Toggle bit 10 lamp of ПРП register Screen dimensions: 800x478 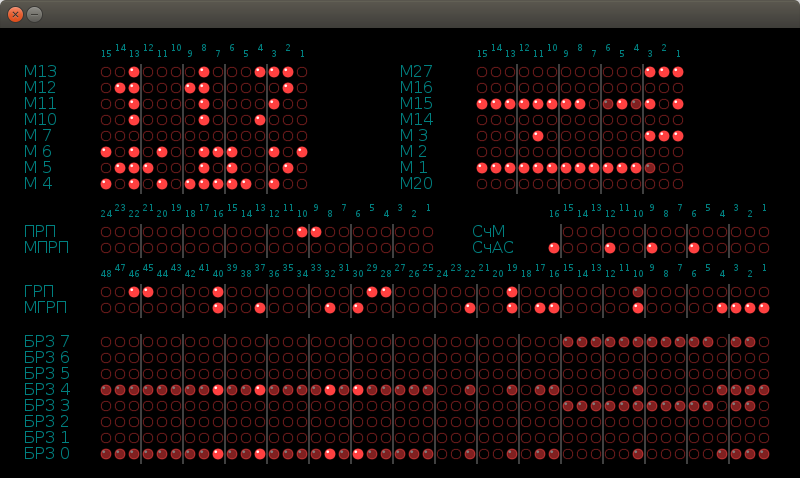pos(302,232)
